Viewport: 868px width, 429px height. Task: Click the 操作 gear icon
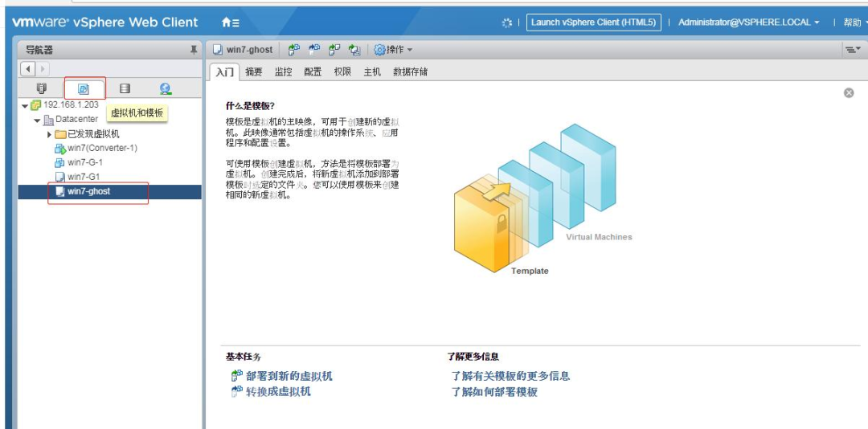379,50
